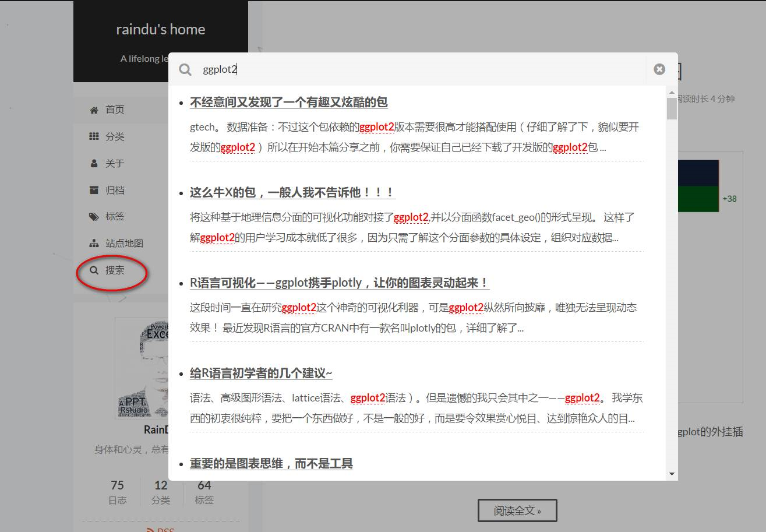Open the 首页 navigation entry
This screenshot has height=532, width=766.
pos(115,109)
